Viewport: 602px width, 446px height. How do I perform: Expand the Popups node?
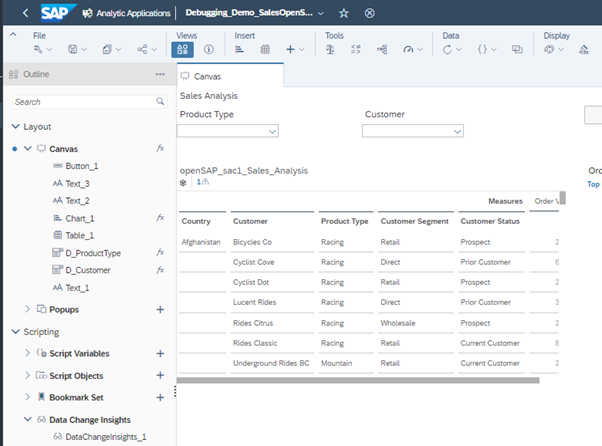[27, 309]
